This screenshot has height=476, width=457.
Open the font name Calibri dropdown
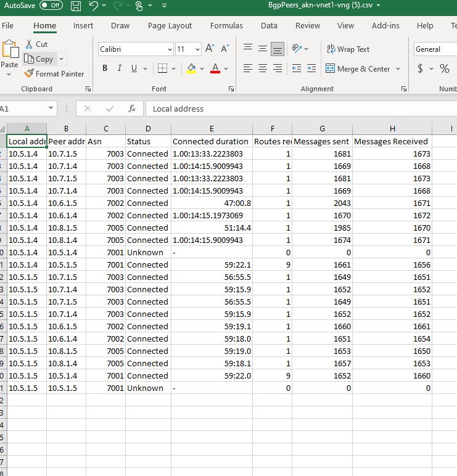coord(170,49)
